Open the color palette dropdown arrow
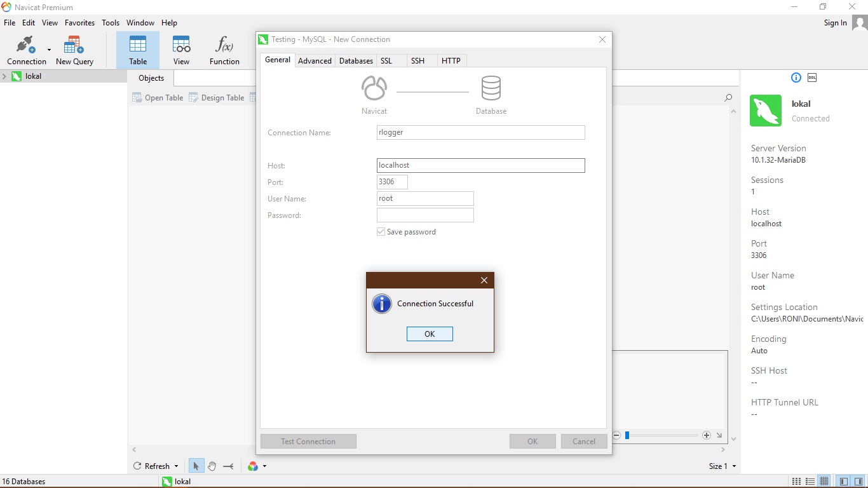This screenshot has height=488, width=868. (x=264, y=466)
